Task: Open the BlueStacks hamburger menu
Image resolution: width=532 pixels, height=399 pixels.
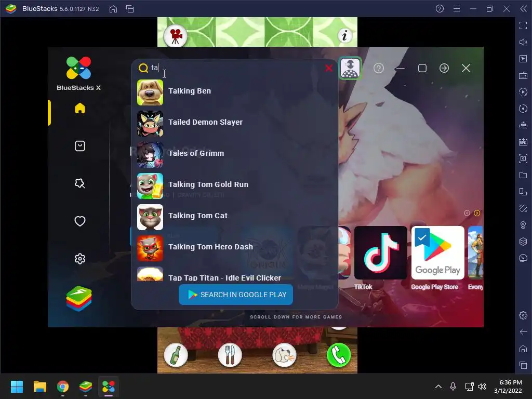Action: click(x=457, y=9)
